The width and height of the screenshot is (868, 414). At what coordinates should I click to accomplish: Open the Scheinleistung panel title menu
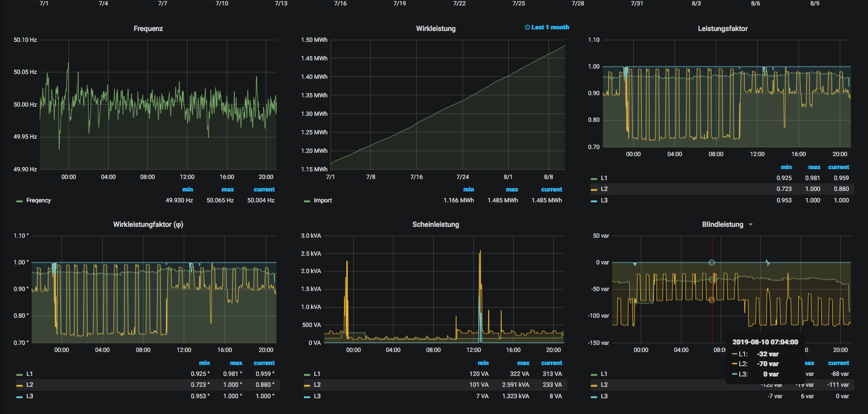(435, 225)
